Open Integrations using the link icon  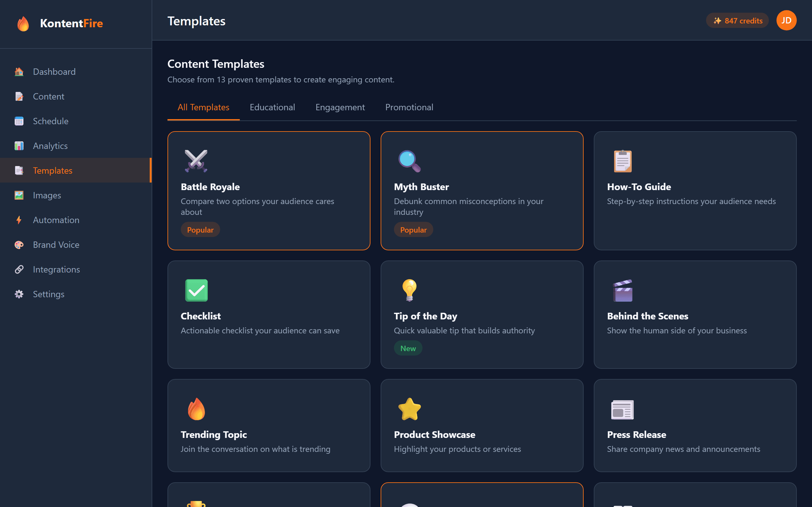coord(19,269)
